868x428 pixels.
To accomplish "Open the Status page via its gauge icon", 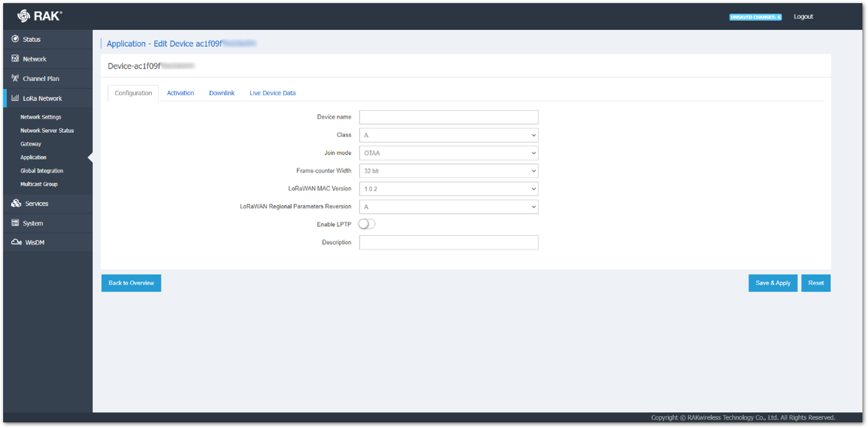I will pos(14,39).
